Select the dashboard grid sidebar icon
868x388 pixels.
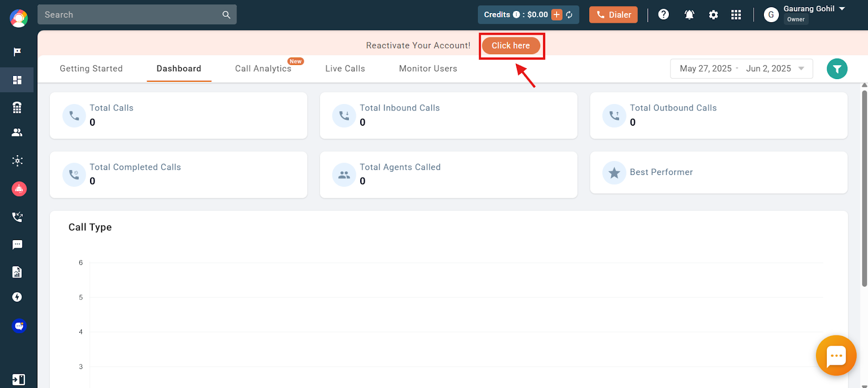pos(17,80)
